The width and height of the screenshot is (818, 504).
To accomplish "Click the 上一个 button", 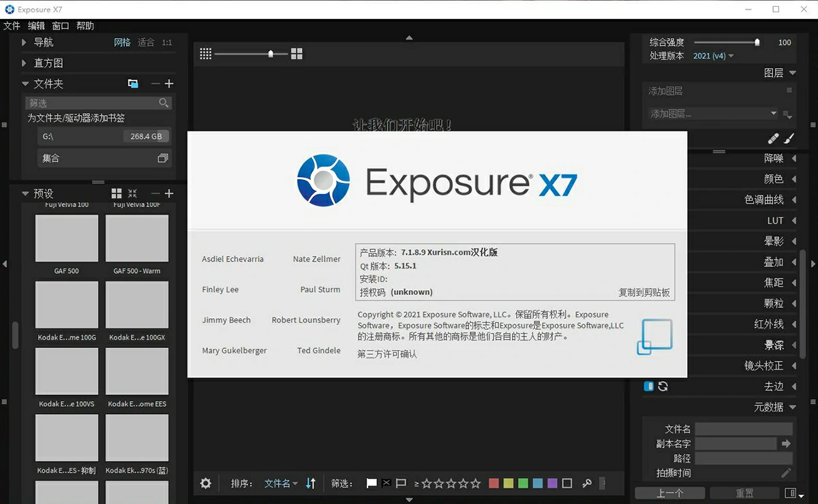I will (670, 493).
